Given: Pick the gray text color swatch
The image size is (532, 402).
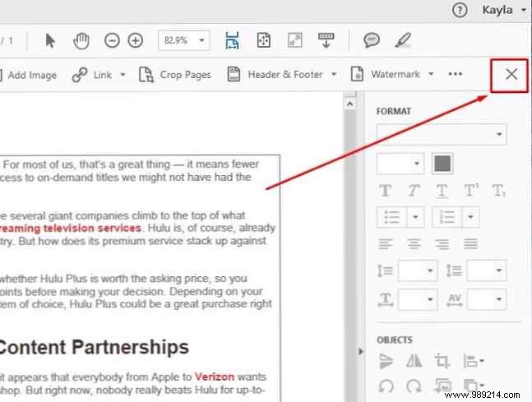Looking at the screenshot, I should coord(442,164).
